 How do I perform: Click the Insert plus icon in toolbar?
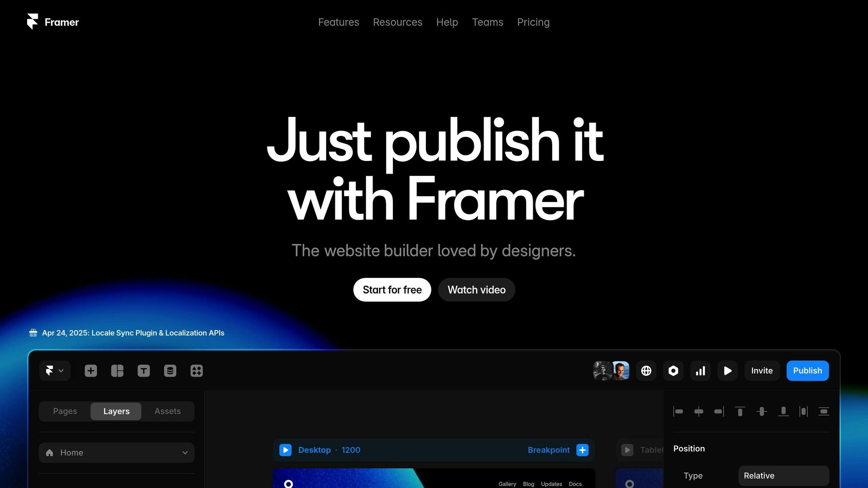coord(91,371)
